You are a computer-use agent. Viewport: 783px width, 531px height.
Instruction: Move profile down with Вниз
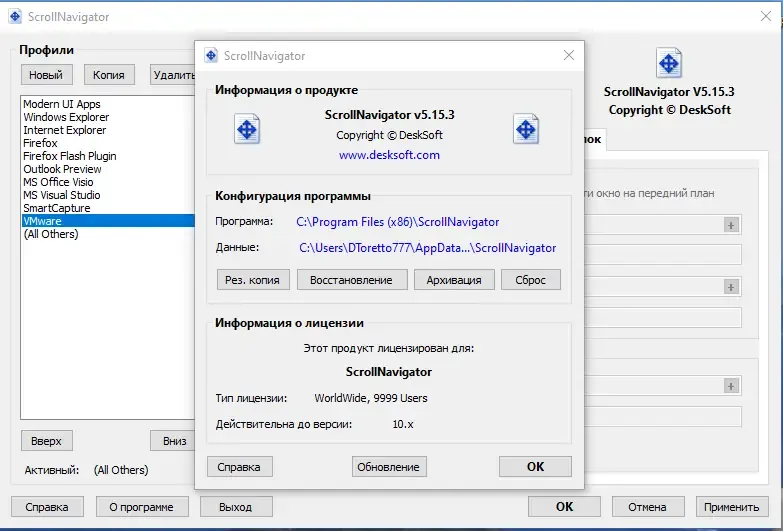point(173,441)
